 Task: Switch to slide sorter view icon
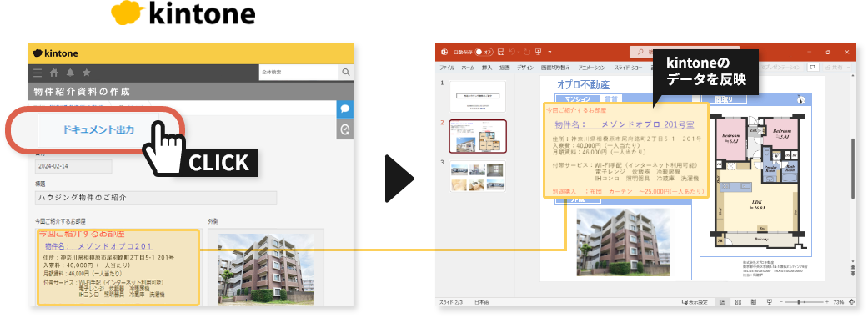[x=738, y=302]
